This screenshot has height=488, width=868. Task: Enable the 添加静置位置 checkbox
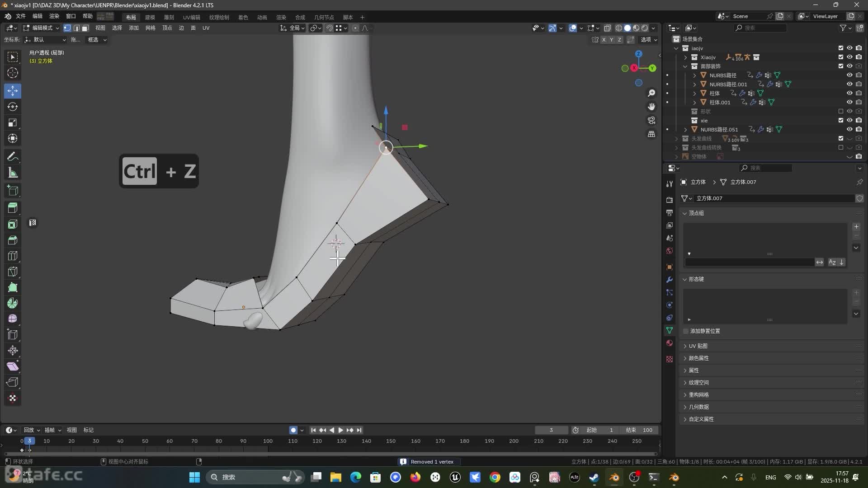point(686,331)
